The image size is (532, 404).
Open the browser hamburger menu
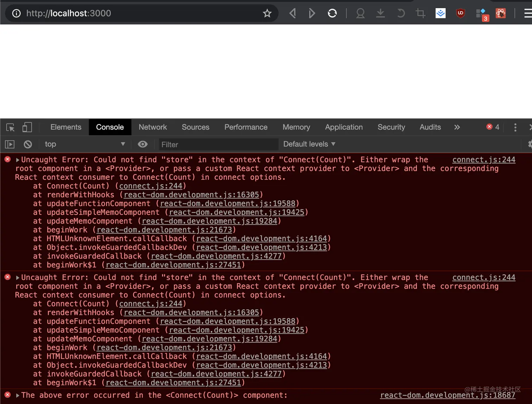528,13
